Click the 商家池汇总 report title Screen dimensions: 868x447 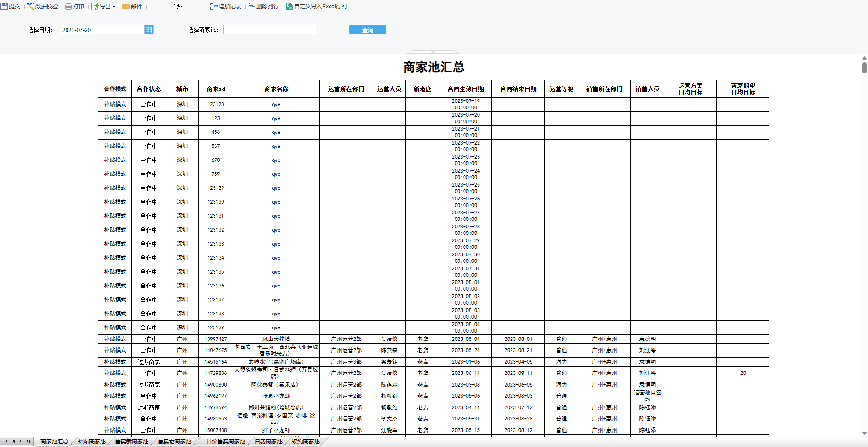point(434,67)
